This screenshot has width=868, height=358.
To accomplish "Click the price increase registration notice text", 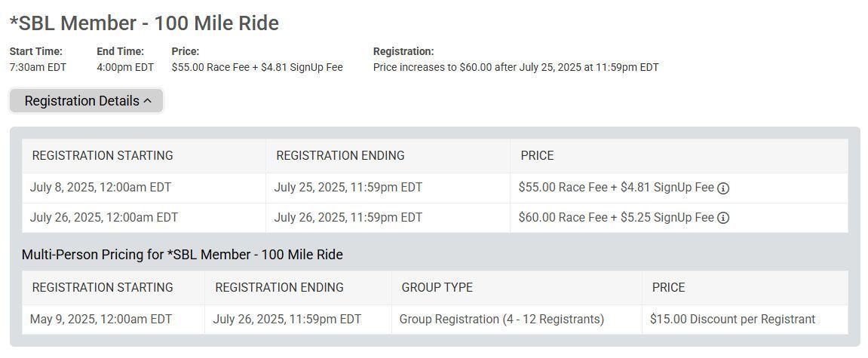I will pyautogui.click(x=516, y=68).
